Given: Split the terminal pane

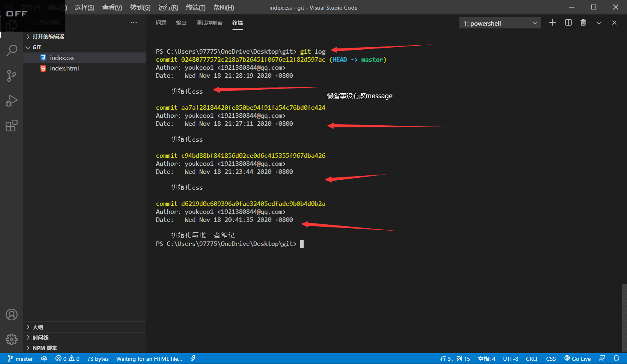Looking at the screenshot, I should pyautogui.click(x=568, y=23).
